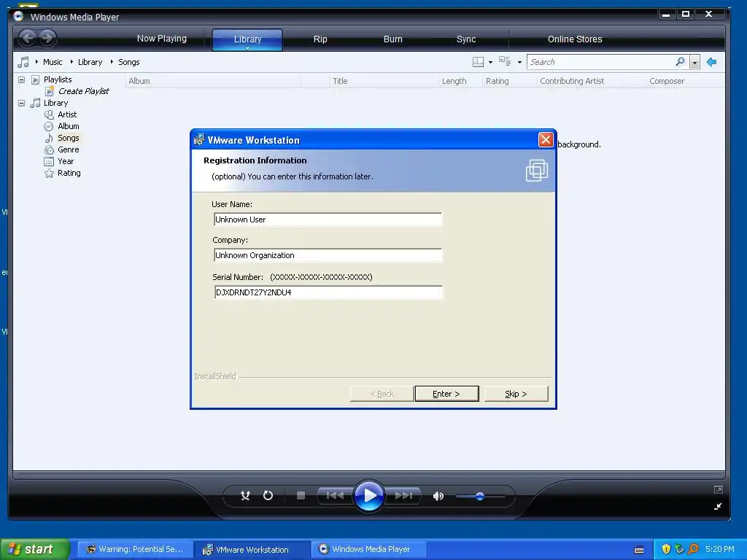The height and width of the screenshot is (560, 747).
Task: Select Create Playlist in the sidebar
Action: pos(83,91)
